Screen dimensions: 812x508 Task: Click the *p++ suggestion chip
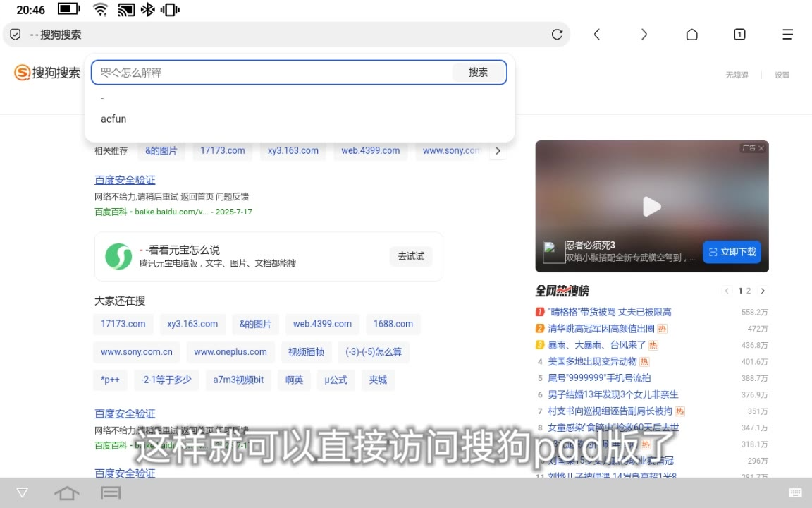point(110,380)
